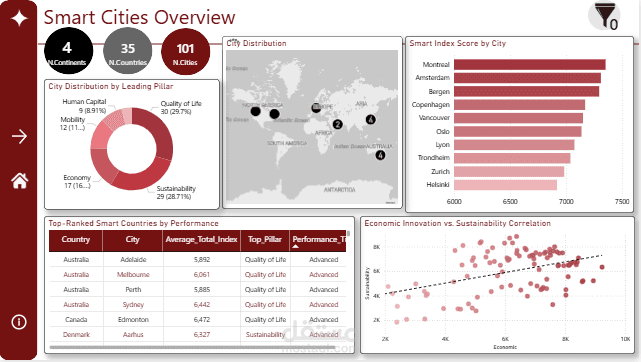
Task: Select the Montreal bar in chart
Action: pyautogui.click(x=529, y=65)
